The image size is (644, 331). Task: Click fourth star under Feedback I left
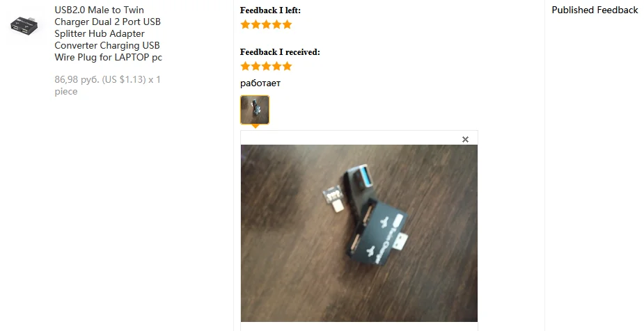tap(277, 24)
